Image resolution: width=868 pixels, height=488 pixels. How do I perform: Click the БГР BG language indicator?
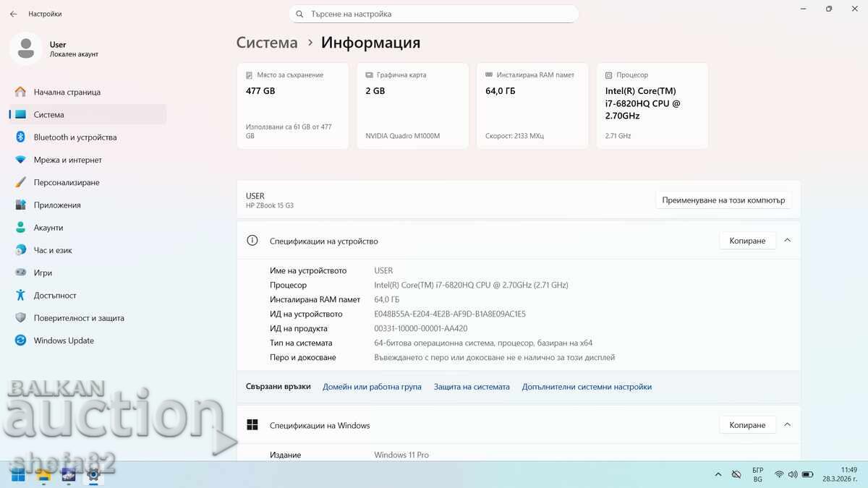pos(758,474)
